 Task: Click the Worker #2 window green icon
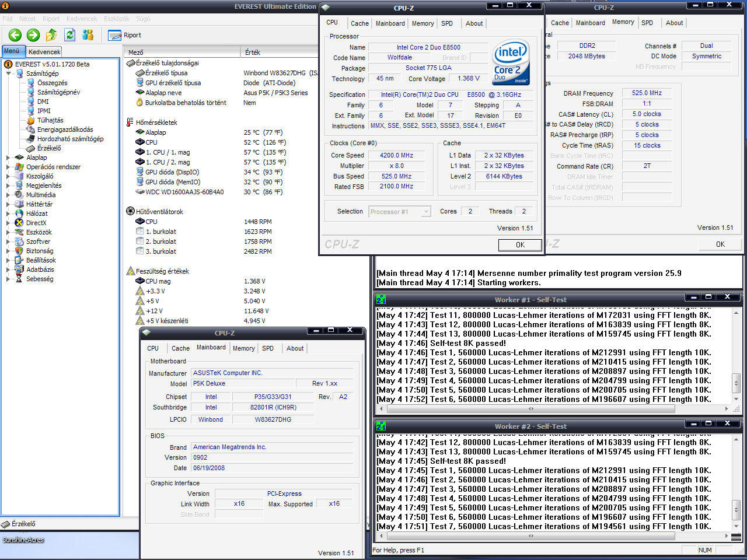(381, 426)
